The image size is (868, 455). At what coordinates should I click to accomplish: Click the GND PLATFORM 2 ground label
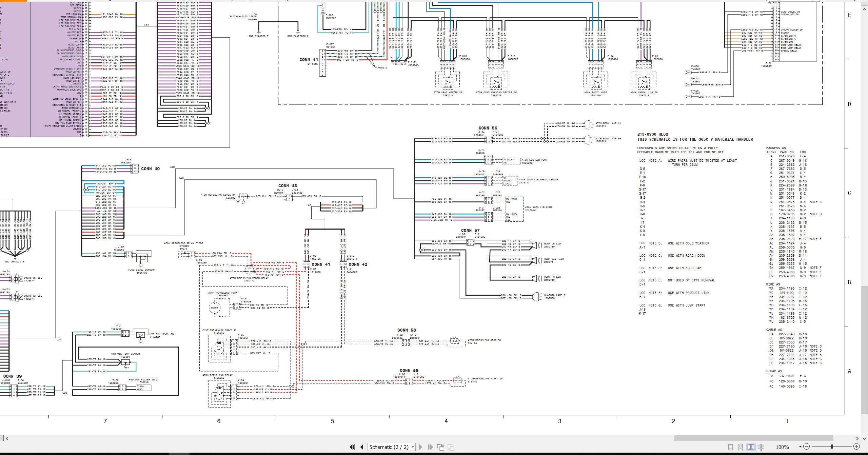298,36
